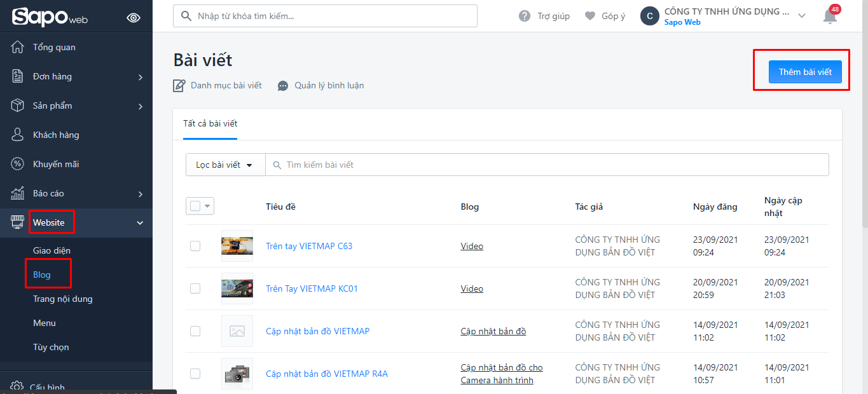Open thumbnail of Cập nhật bản đồ VIETMAP R4A
Screen dimensions: 868x394
(237, 374)
